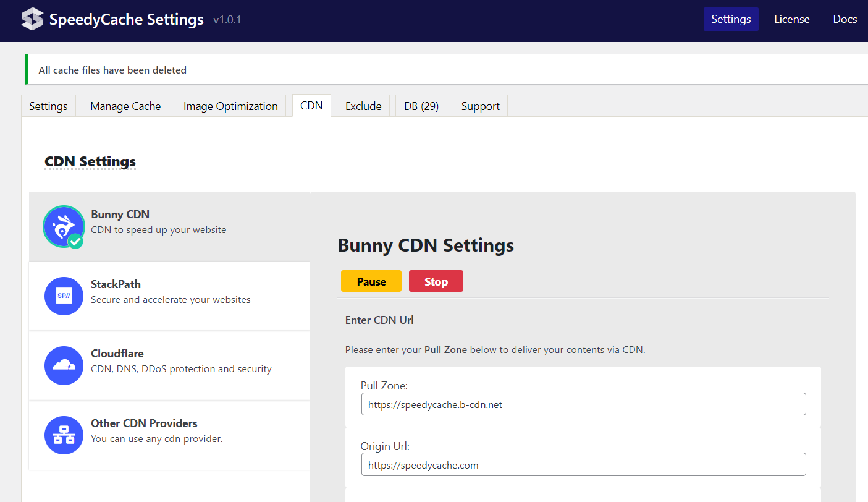
Task: Open License in the top navigation
Action: (x=791, y=19)
